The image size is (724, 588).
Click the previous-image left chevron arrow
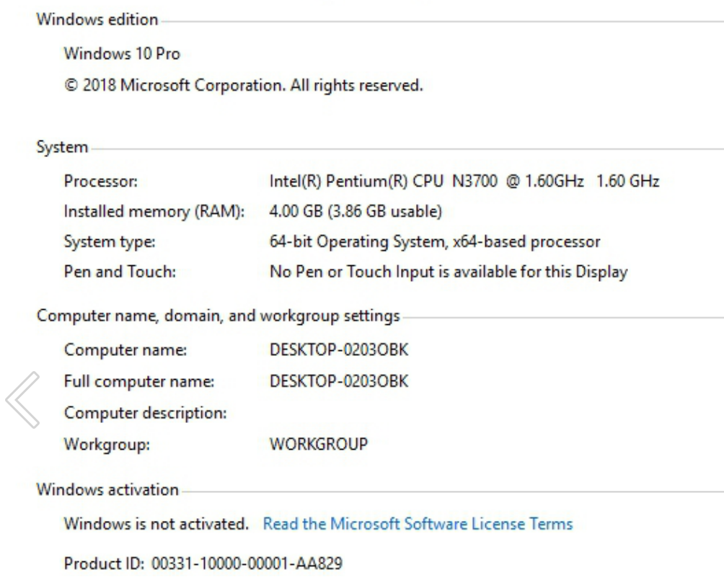pos(22,400)
